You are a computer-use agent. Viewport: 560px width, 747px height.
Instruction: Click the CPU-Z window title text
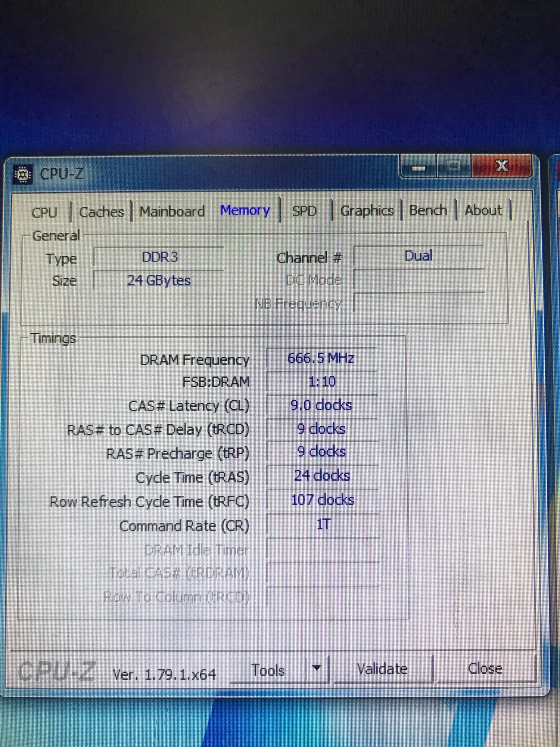pyautogui.click(x=62, y=174)
